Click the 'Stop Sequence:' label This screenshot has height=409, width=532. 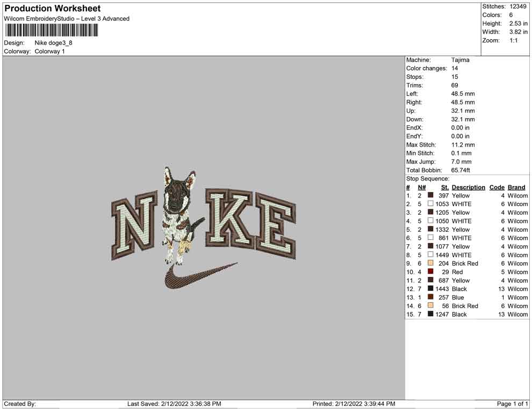pyautogui.click(x=428, y=179)
